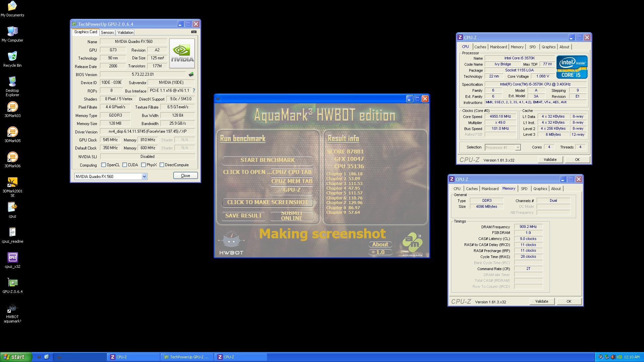Screen dimensions: 644x362
Task: Launch cpuz_x32 executable icon
Action: click(x=12, y=260)
